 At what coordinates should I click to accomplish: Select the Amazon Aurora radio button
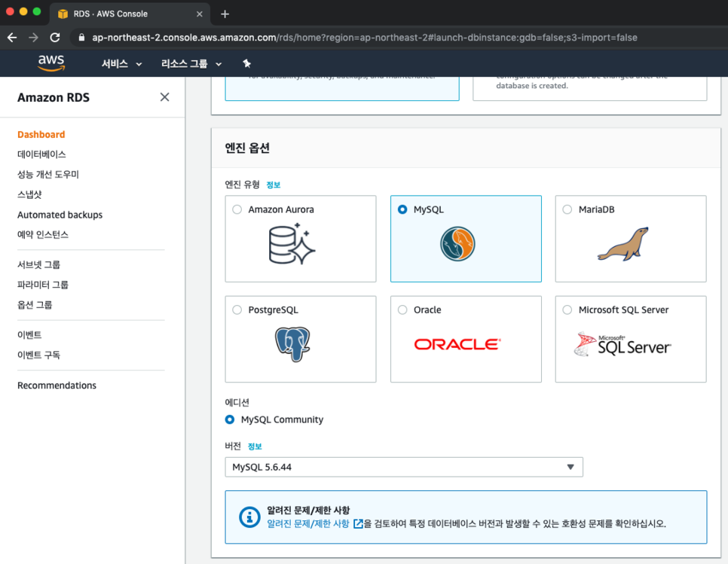(x=237, y=209)
